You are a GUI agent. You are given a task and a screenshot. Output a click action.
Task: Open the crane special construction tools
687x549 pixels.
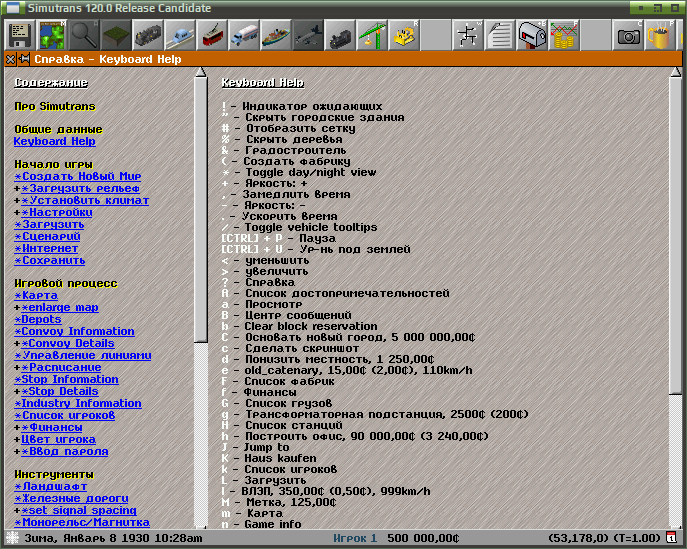[372, 35]
